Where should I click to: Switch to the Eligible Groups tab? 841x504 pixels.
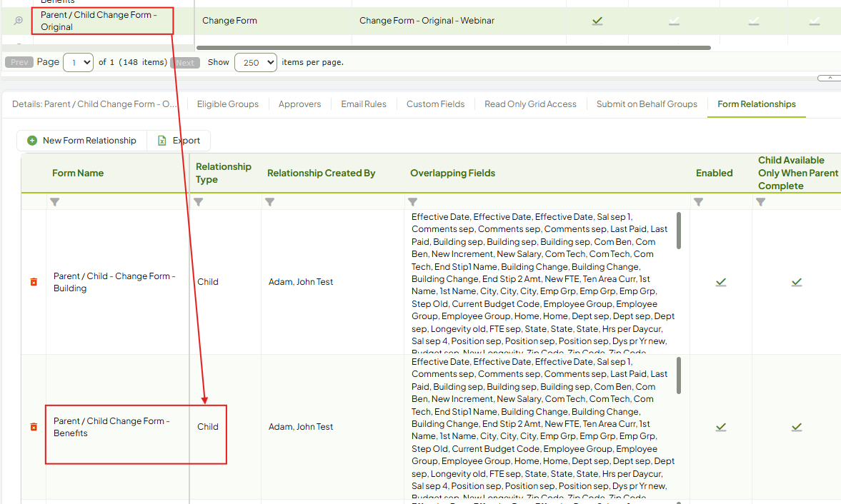(x=227, y=104)
